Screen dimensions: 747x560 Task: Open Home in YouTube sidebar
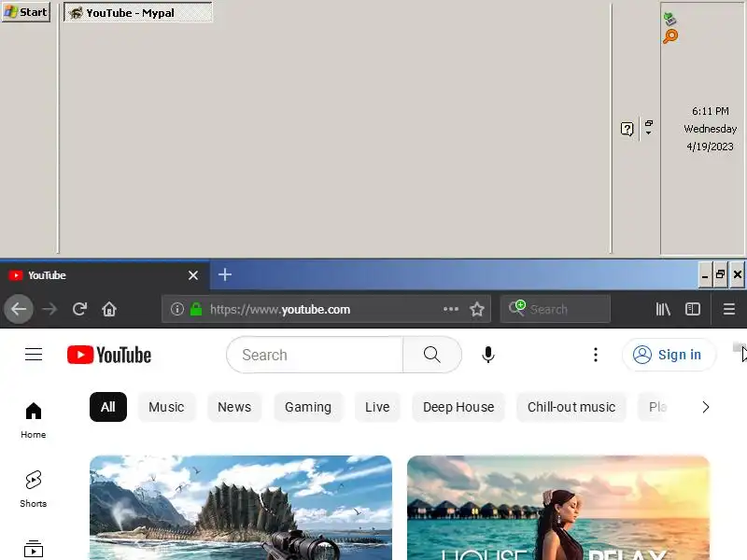click(x=34, y=420)
